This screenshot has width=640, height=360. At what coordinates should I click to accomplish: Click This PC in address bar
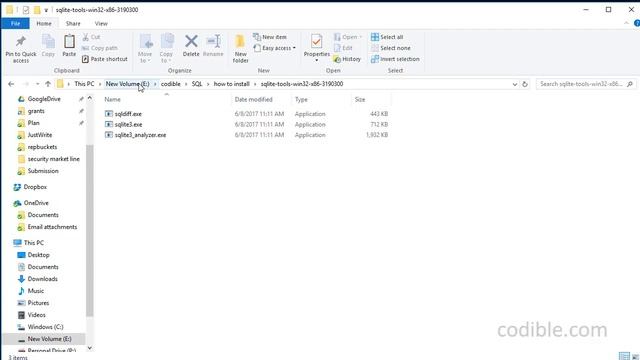[84, 84]
